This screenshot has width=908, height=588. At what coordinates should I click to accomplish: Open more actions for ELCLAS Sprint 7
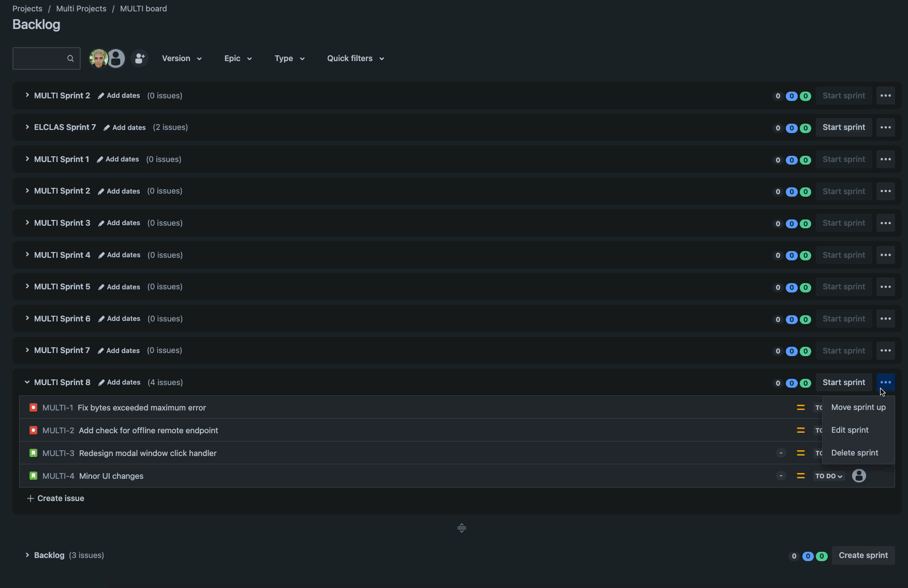[x=885, y=127]
